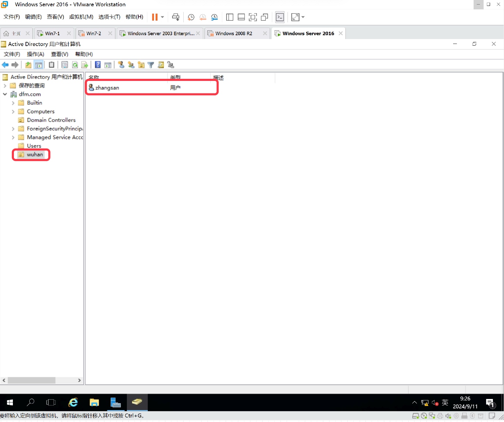Expand the Computers container

click(x=13, y=112)
